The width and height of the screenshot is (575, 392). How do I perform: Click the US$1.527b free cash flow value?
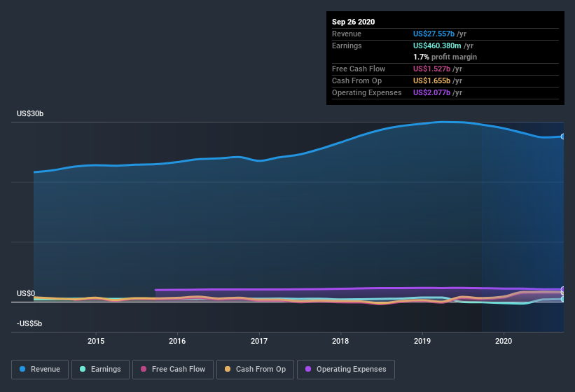coord(431,69)
